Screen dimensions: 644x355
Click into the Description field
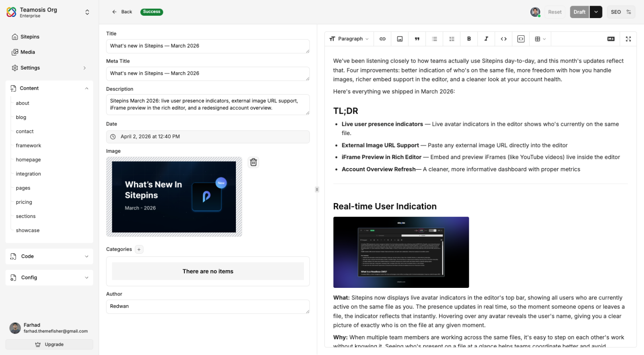click(x=208, y=105)
